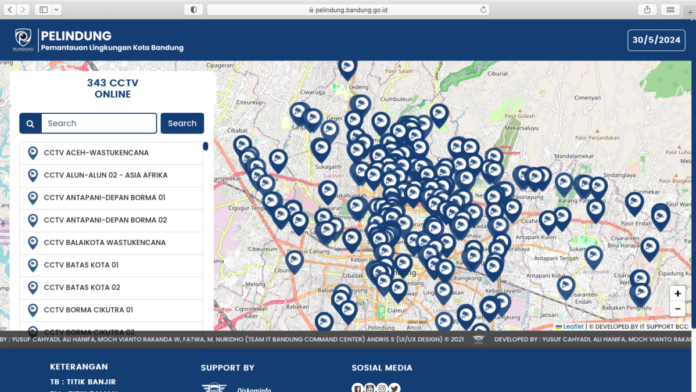Open sidebar options dropdown arrow
This screenshot has height=392, width=696.
point(56,9)
